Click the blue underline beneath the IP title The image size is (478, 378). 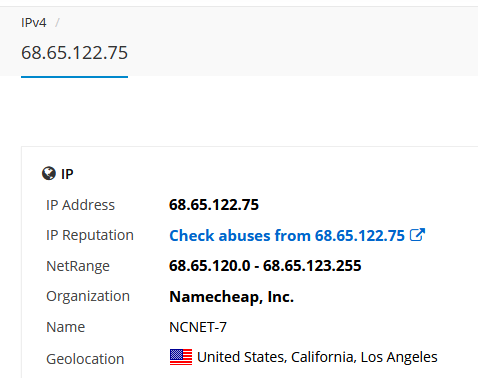pos(74,77)
